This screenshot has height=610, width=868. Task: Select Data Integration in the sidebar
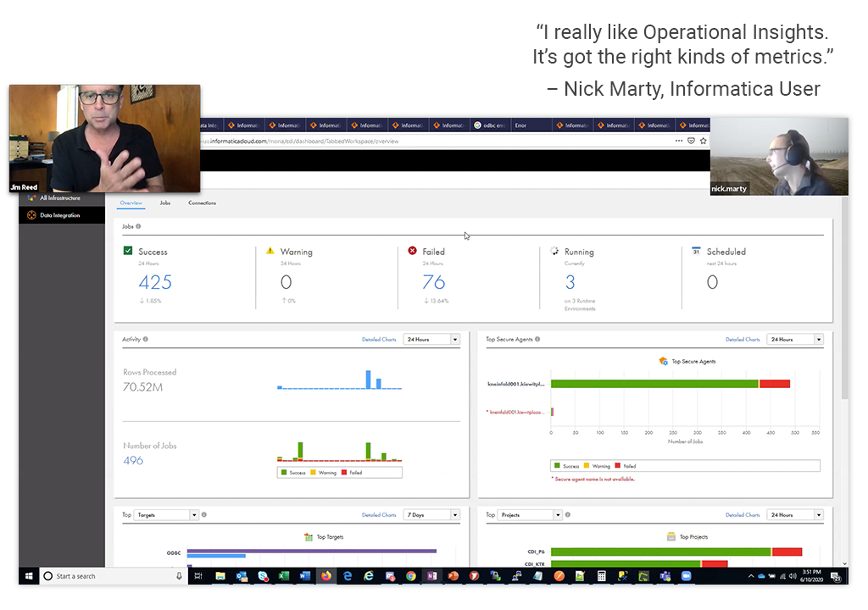pos(61,215)
